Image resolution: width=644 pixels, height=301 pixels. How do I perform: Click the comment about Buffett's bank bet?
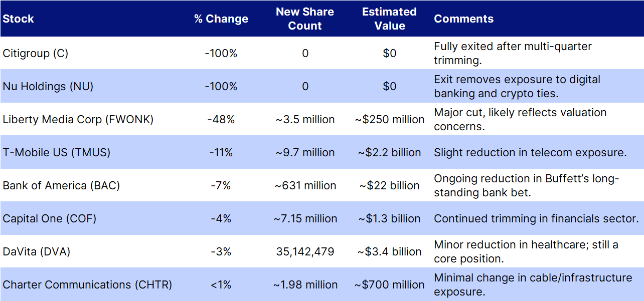[x=527, y=185]
